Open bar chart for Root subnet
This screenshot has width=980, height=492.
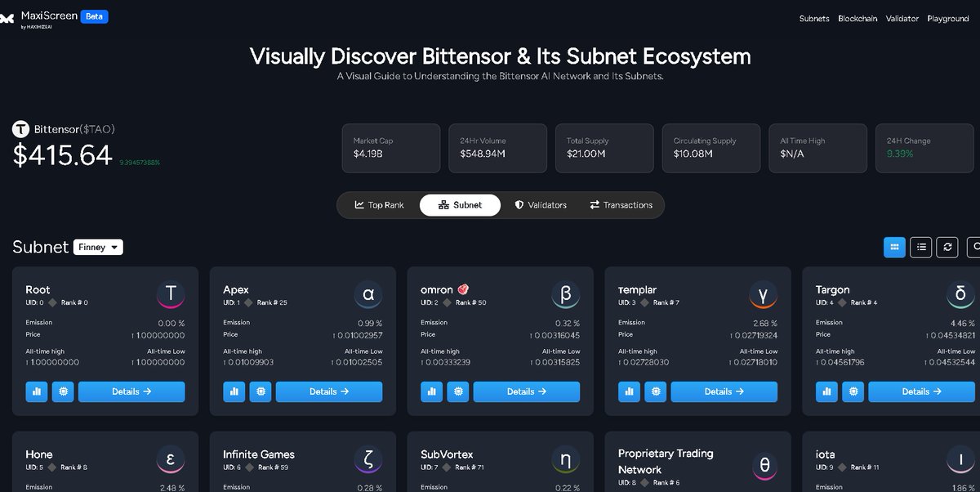[x=36, y=391]
